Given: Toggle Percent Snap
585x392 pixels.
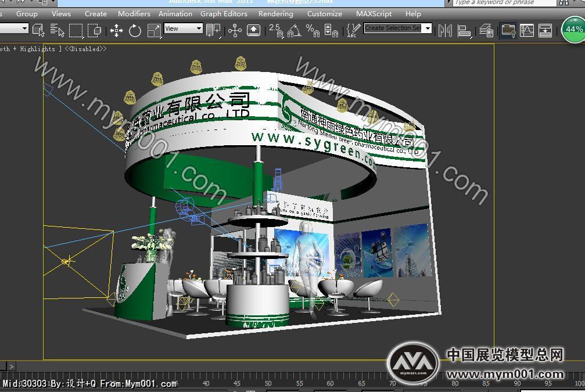Looking at the screenshot, I should pyautogui.click(x=313, y=30).
